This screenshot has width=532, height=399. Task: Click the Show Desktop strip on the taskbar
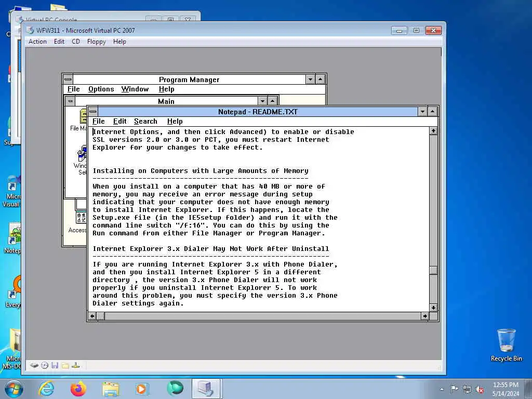tap(528, 389)
